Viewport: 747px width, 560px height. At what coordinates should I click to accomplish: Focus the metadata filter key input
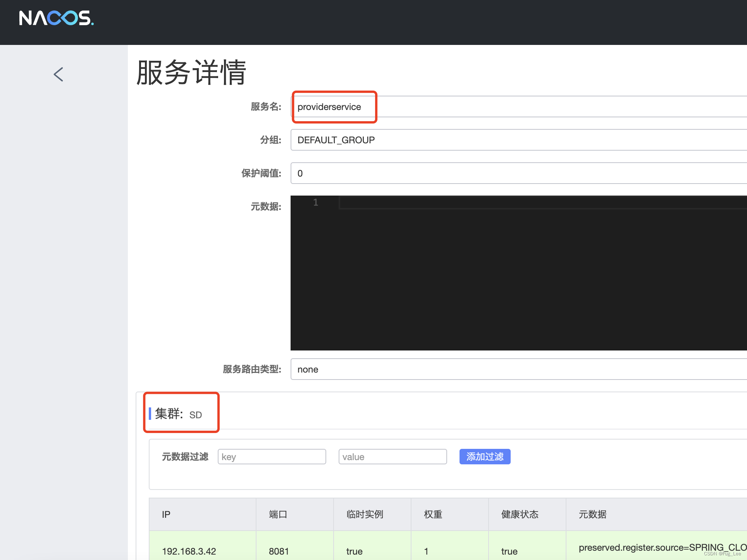point(272,457)
